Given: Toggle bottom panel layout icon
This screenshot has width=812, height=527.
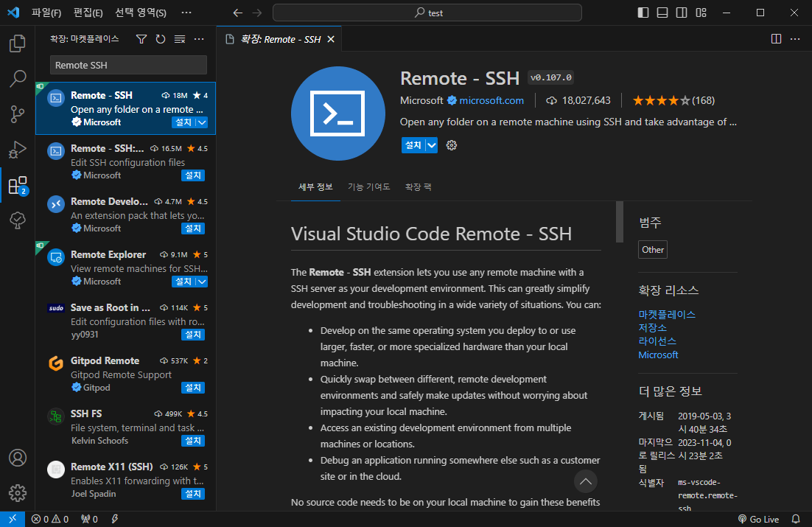Looking at the screenshot, I should (662, 13).
